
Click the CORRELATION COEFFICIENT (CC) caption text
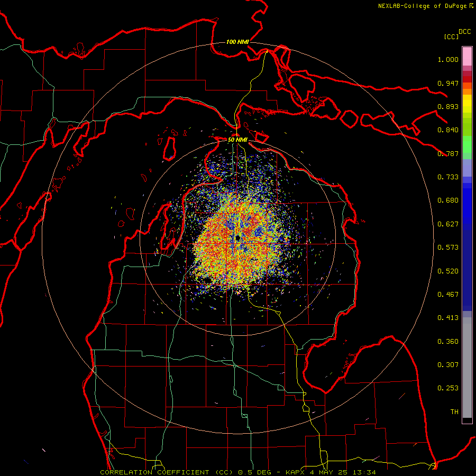tap(167, 472)
